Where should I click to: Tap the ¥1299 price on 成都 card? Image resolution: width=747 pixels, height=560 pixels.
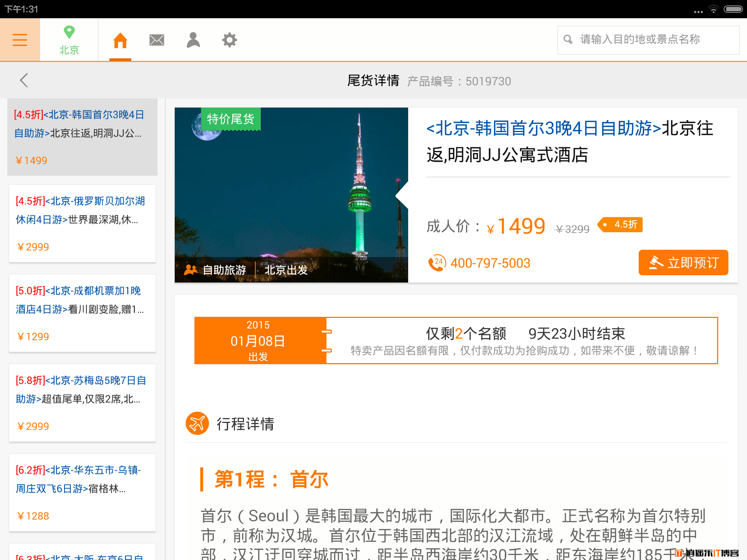point(33,337)
